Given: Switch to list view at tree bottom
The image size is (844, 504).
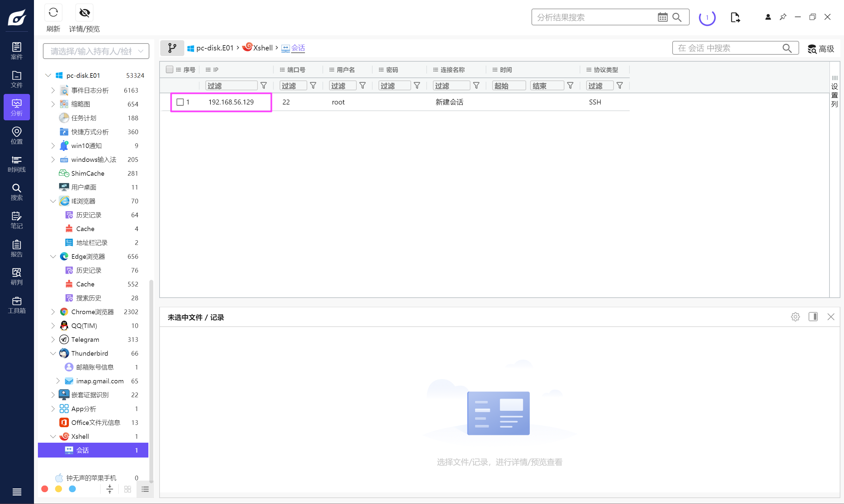Looking at the screenshot, I should point(145,489).
